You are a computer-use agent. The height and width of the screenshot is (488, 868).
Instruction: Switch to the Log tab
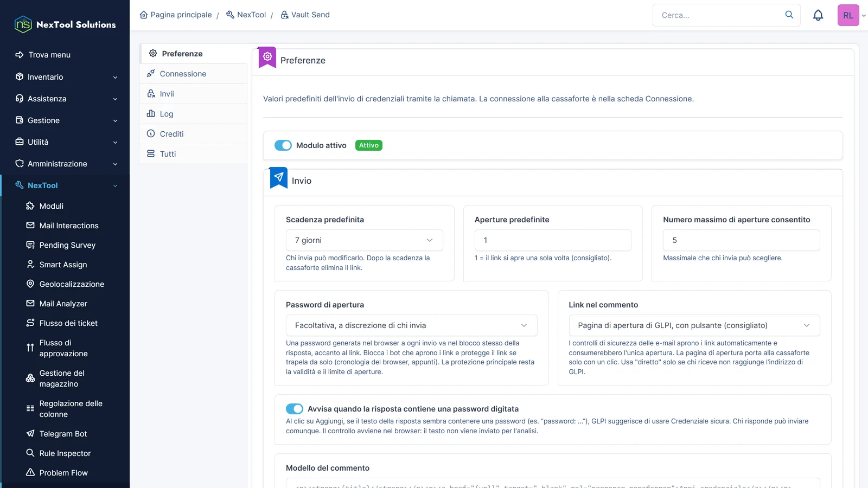[193, 114]
